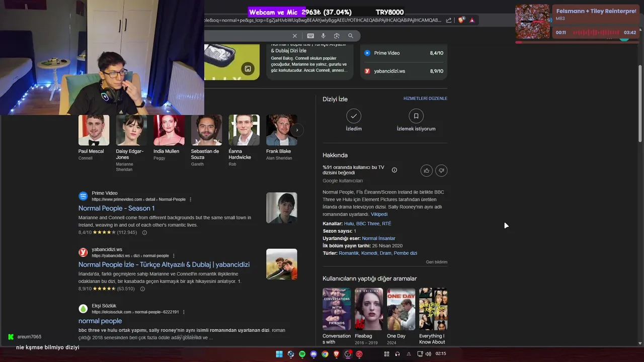Open the red circular app on the taskbar
The width and height of the screenshot is (644, 362).
coord(359,354)
